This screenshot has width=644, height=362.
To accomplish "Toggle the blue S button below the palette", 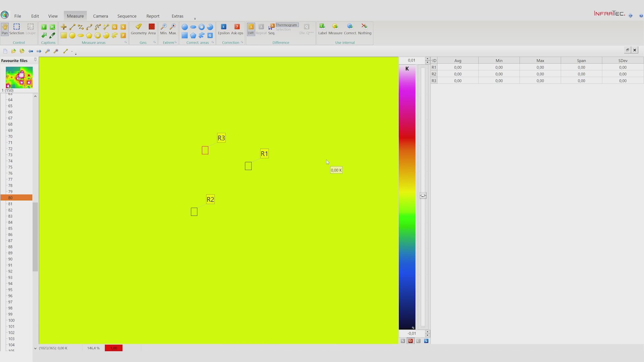I will pyautogui.click(x=426, y=341).
